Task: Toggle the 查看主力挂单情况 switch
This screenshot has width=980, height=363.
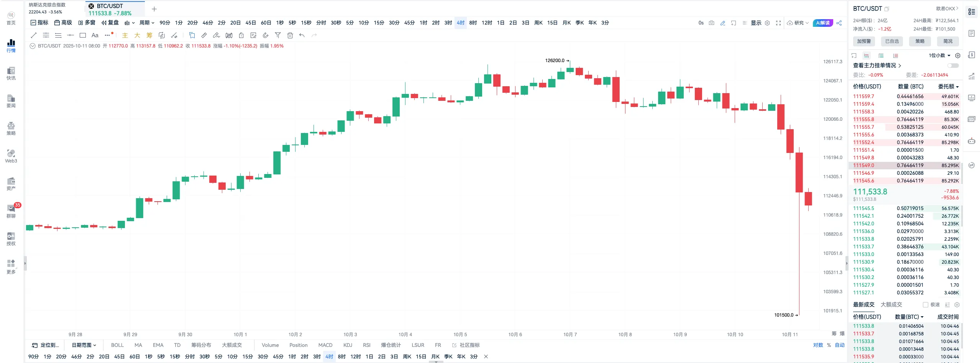Action: click(953, 66)
